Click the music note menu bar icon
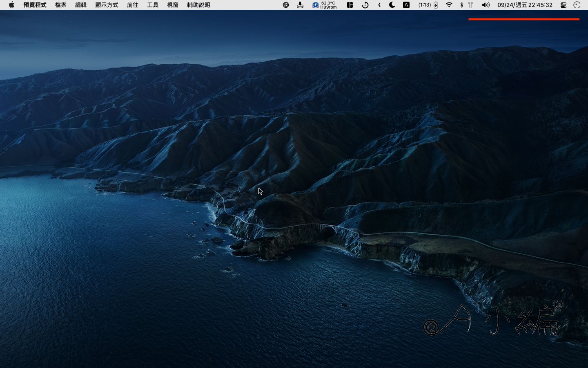The height and width of the screenshot is (368, 588). 286,5
